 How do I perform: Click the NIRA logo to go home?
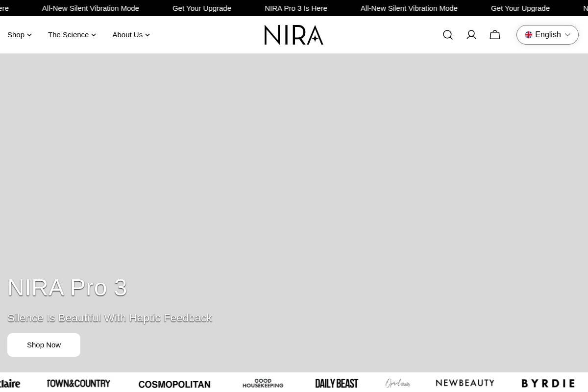click(294, 34)
